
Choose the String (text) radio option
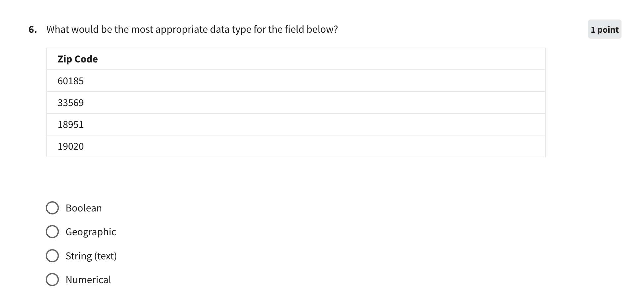[52, 256]
